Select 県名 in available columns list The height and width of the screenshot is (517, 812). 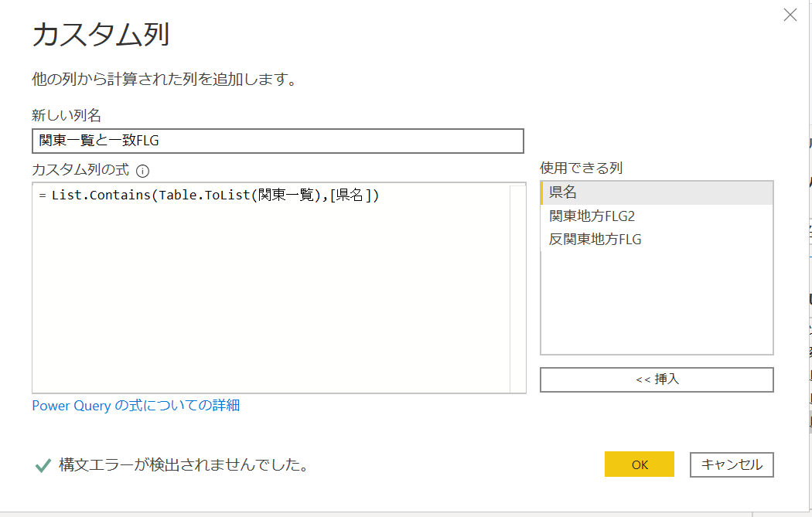tap(657, 192)
